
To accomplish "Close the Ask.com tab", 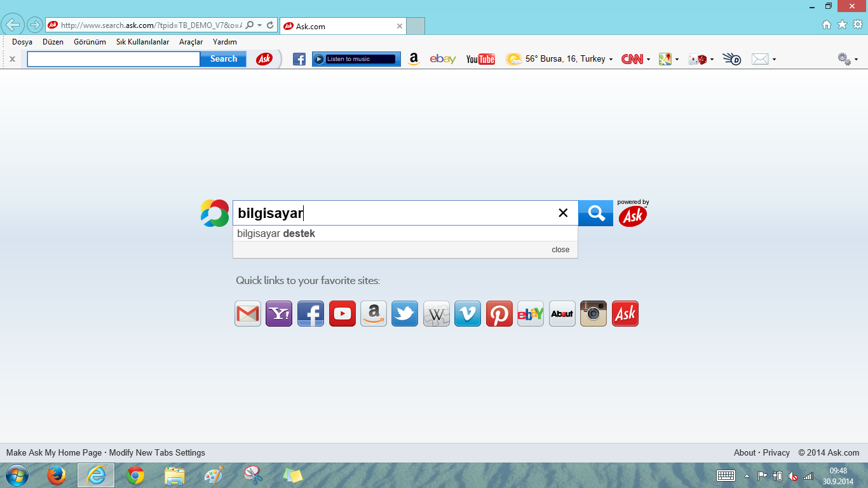I will click(400, 26).
